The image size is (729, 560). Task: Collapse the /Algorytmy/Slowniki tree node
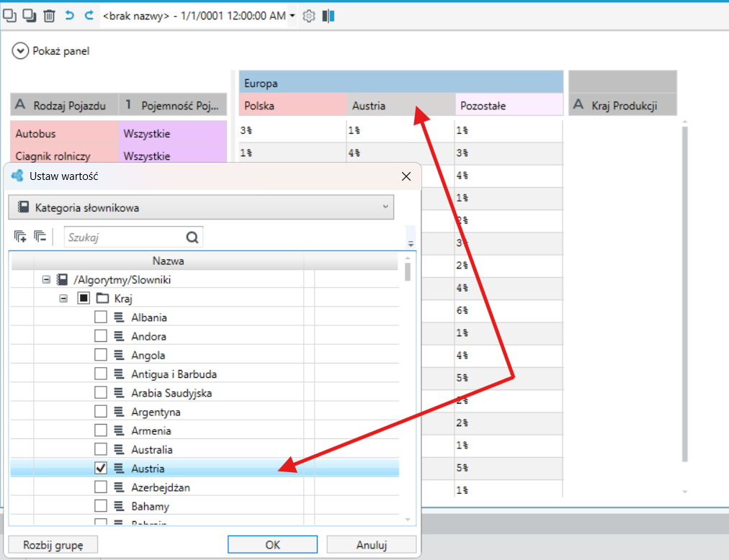pyautogui.click(x=46, y=279)
